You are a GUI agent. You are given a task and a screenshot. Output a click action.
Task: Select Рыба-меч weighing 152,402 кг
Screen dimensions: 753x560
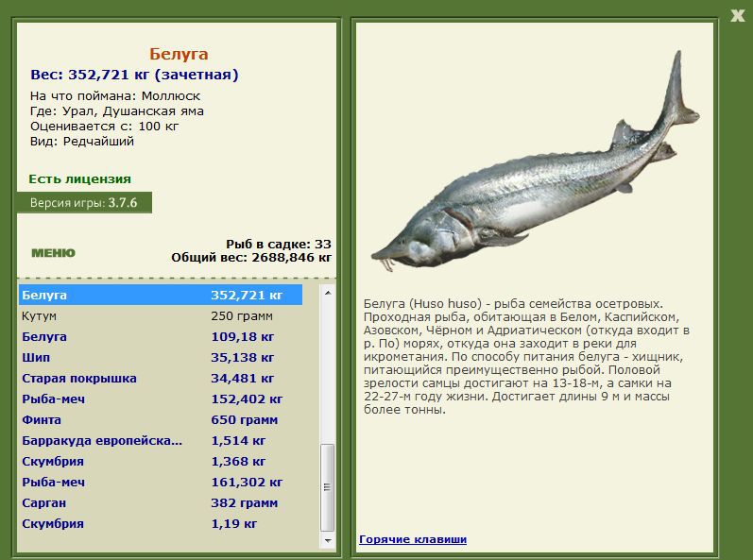coord(161,399)
